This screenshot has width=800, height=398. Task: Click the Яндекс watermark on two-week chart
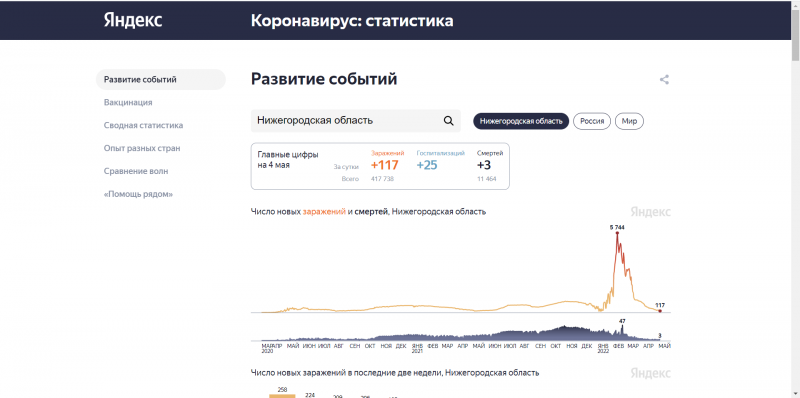click(x=651, y=373)
